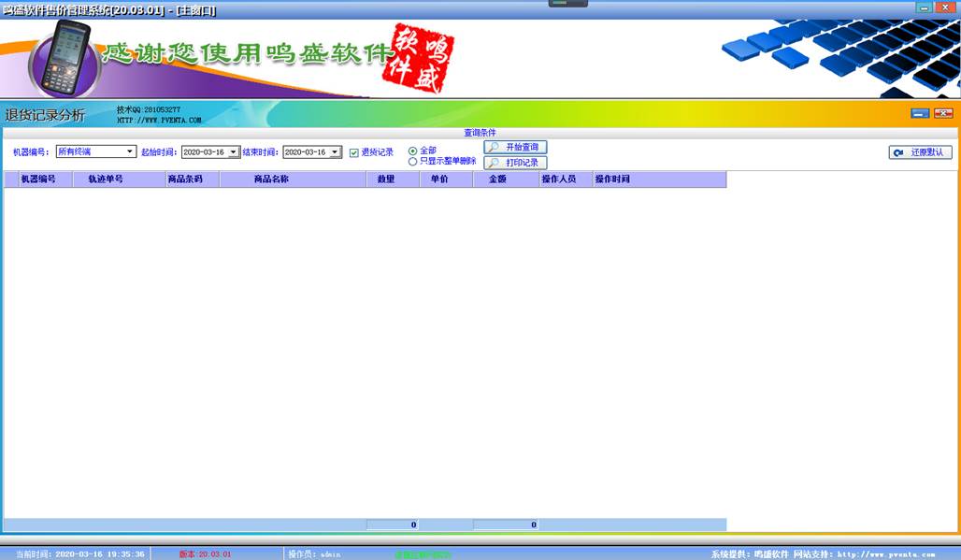Screen dimensions: 961x560
Task: Expand the 结束时间 date picker dropdown
Action: [x=335, y=152]
